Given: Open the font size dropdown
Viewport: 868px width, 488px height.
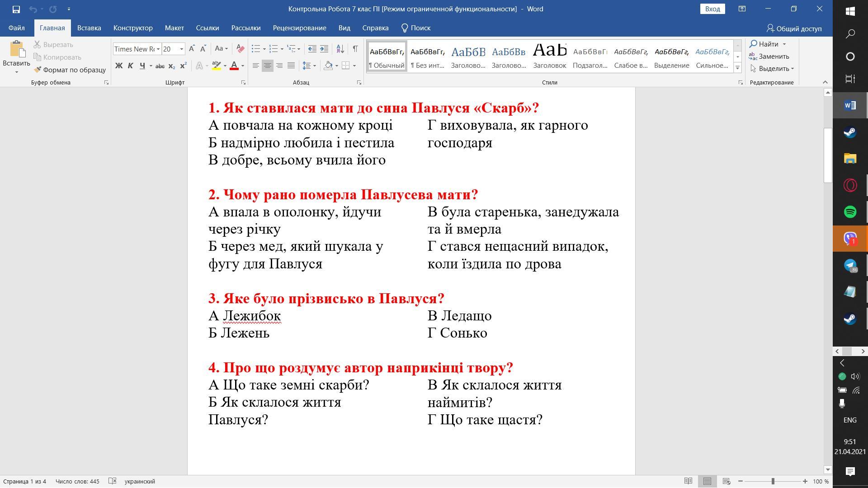Looking at the screenshot, I should 182,49.
